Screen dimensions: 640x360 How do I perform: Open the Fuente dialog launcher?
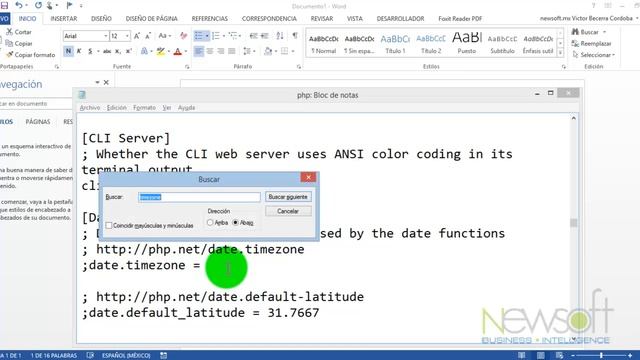pyautogui.click(x=187, y=67)
